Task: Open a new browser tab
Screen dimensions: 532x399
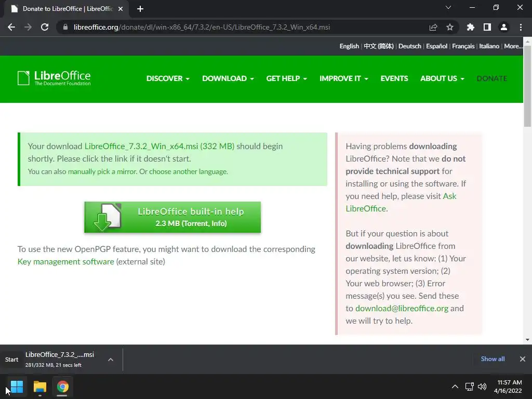Action: click(x=140, y=9)
